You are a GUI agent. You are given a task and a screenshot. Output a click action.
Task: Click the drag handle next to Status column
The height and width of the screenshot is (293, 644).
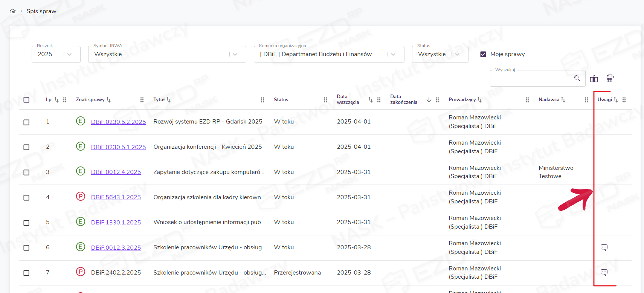pyautogui.click(x=325, y=100)
